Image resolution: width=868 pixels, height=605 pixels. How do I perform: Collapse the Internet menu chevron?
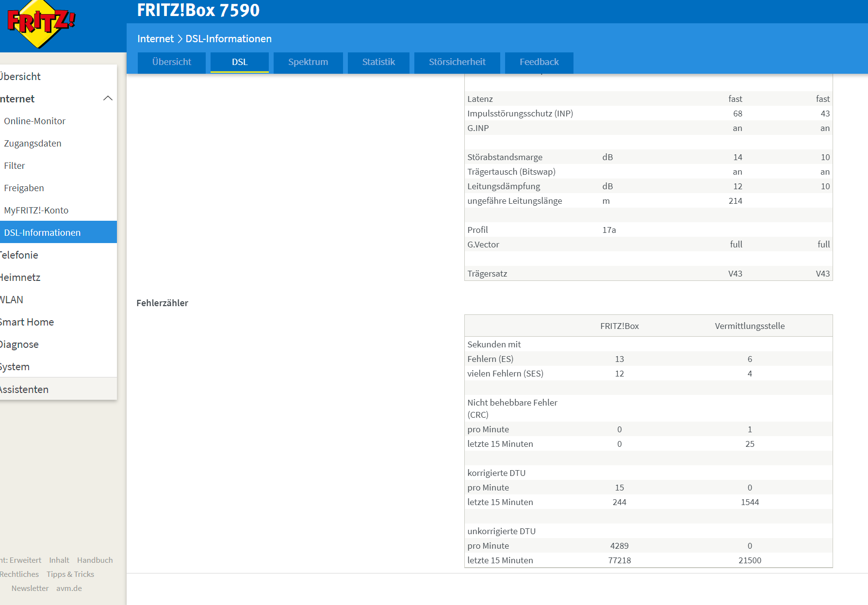point(108,98)
